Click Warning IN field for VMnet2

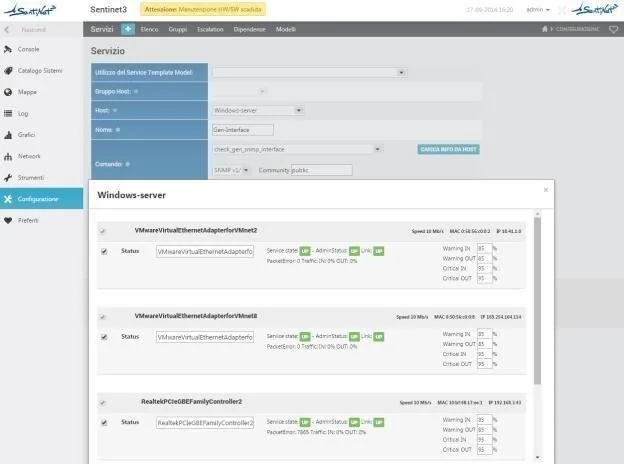pos(484,249)
